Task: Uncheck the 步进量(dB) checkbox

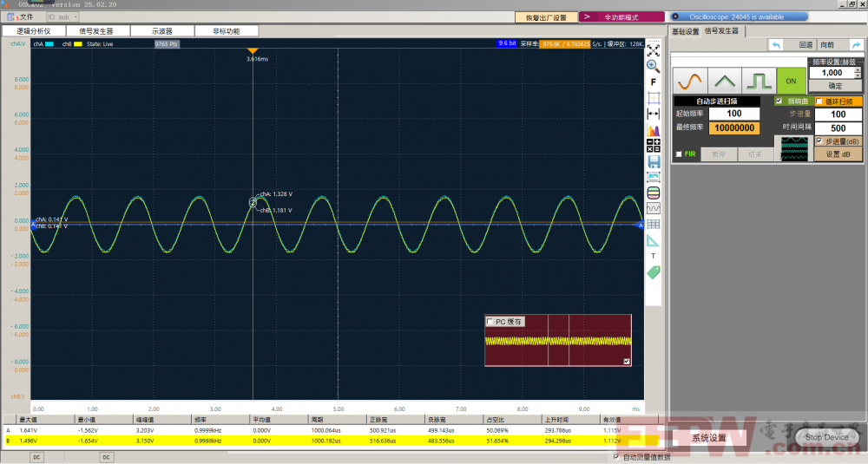Action: click(819, 141)
